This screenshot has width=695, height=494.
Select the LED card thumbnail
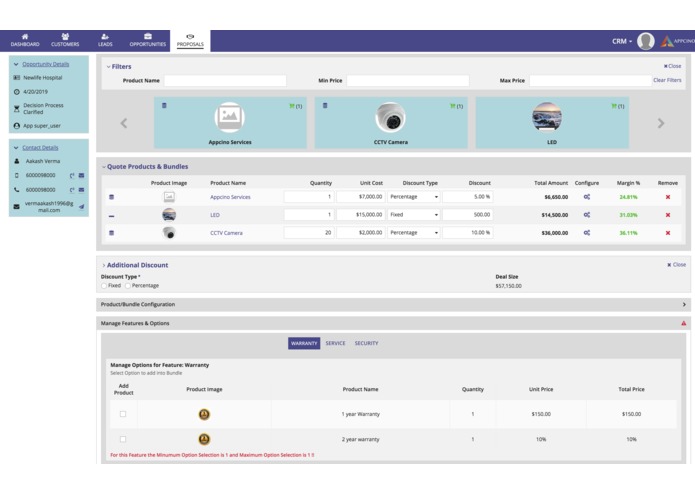click(x=547, y=117)
